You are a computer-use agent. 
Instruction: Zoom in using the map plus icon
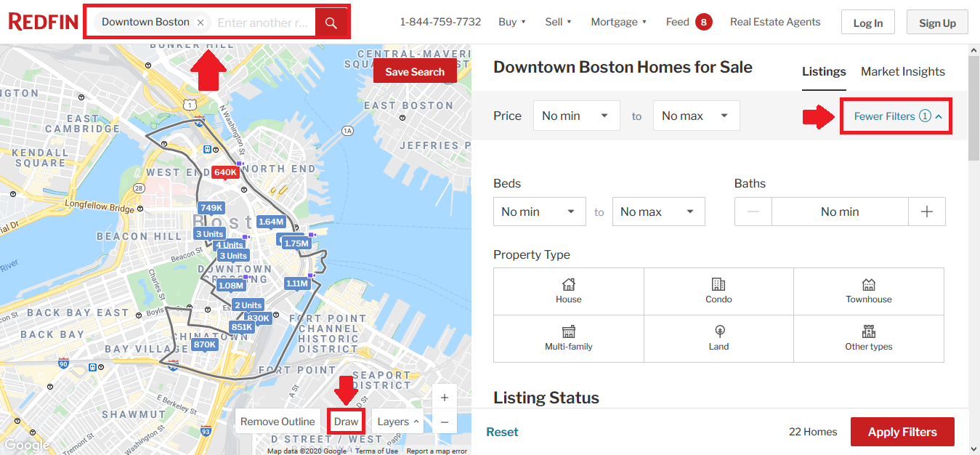coord(444,397)
